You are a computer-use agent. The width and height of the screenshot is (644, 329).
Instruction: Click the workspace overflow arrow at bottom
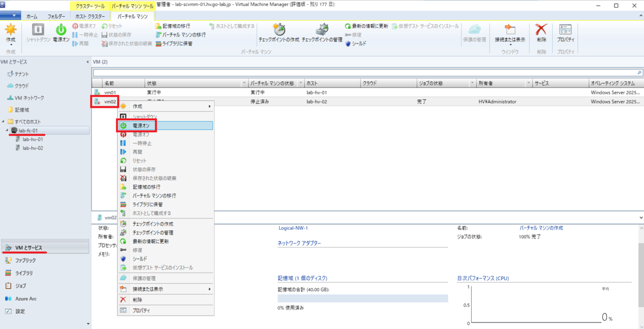click(x=88, y=324)
